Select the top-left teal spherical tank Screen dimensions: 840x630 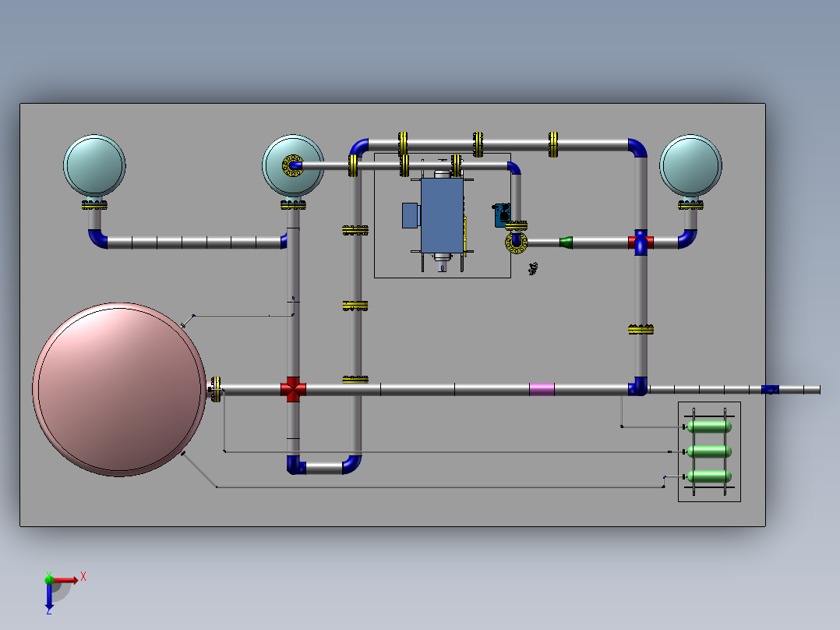pos(94,165)
